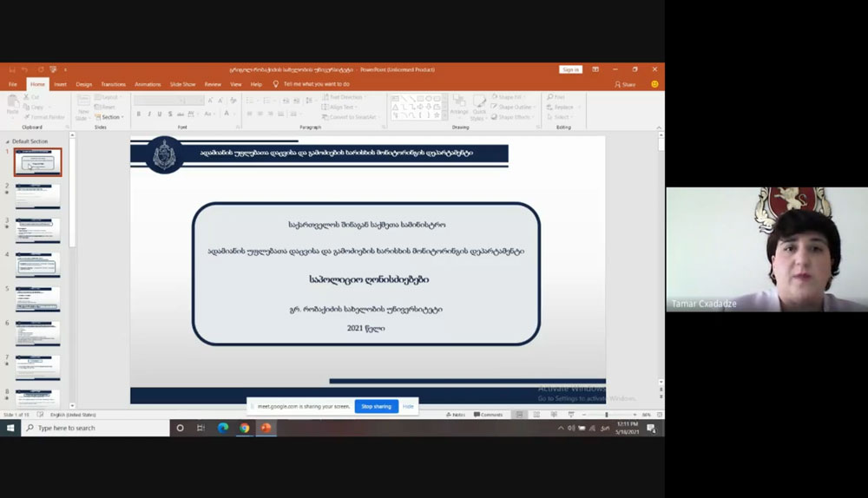Expand the Select dropdown in Editing group
Image resolution: width=868 pixels, height=498 pixels.
[x=562, y=117]
